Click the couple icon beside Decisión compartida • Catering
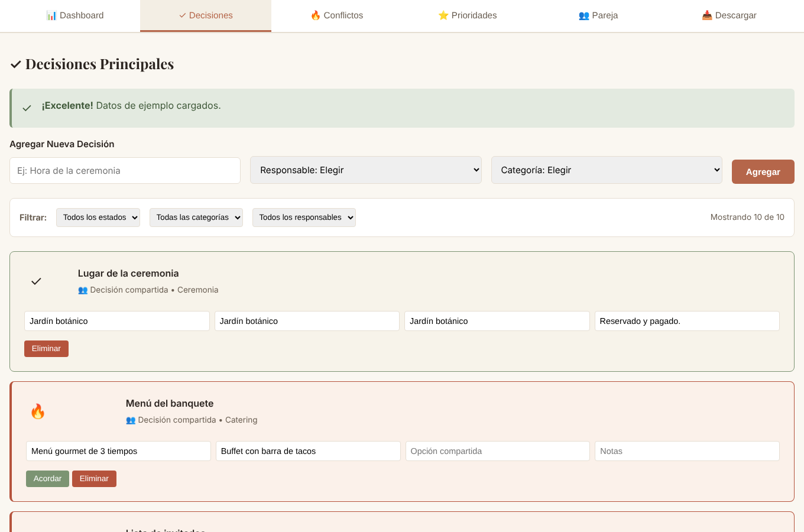This screenshot has width=804, height=532. pos(131,420)
